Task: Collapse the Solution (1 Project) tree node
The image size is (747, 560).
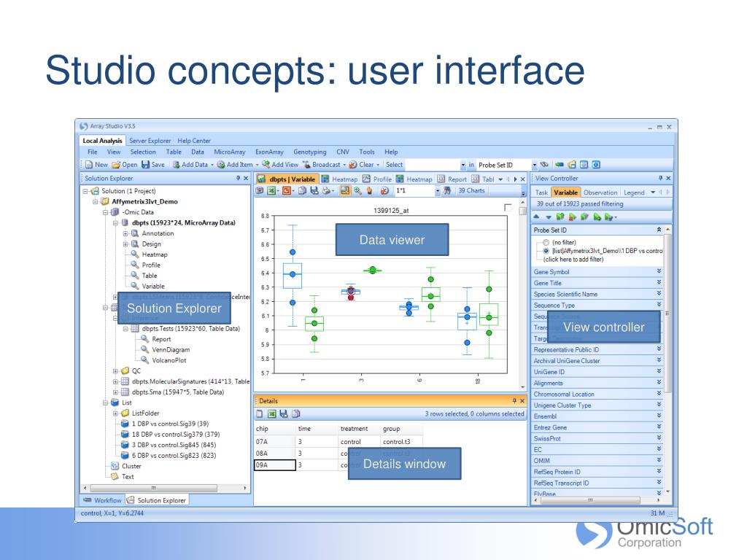Action: [x=85, y=191]
